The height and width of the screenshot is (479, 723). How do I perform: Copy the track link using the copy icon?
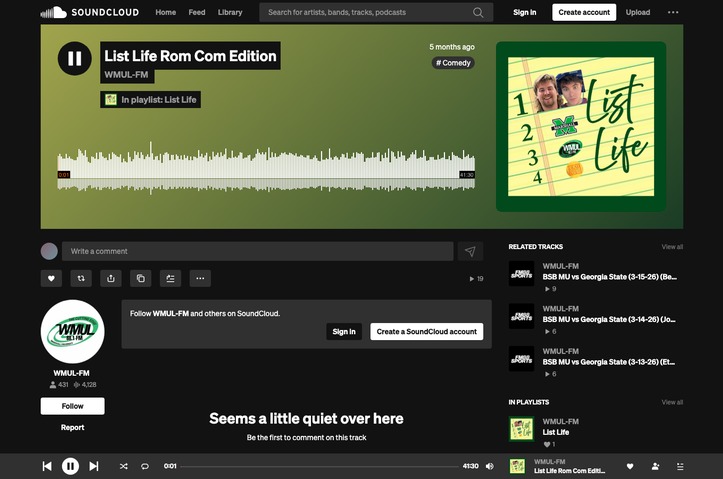(141, 278)
